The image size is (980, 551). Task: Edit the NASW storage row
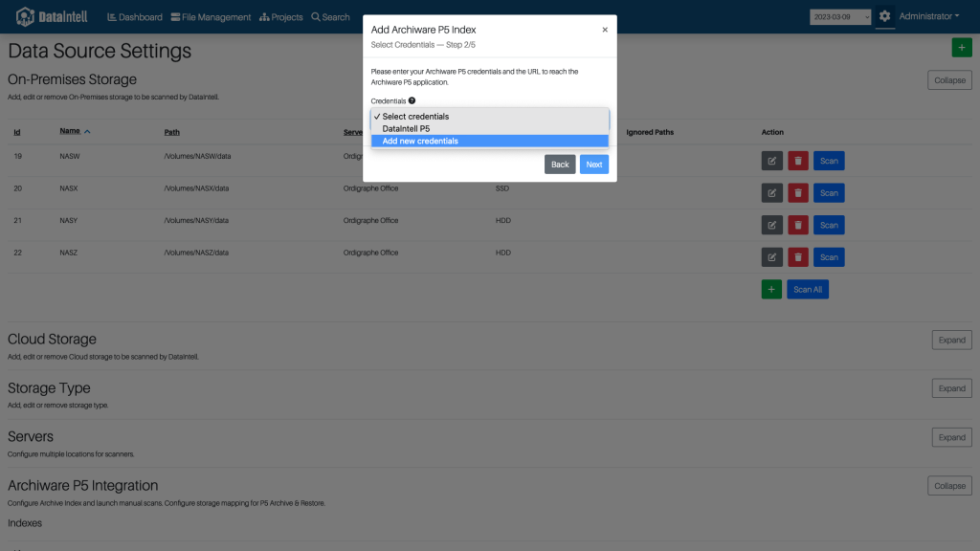click(772, 161)
